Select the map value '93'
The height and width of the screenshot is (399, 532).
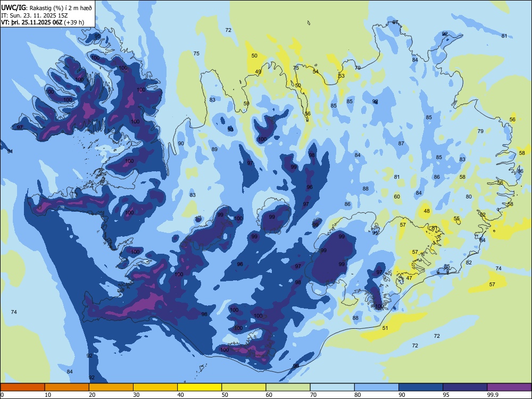coord(230,129)
